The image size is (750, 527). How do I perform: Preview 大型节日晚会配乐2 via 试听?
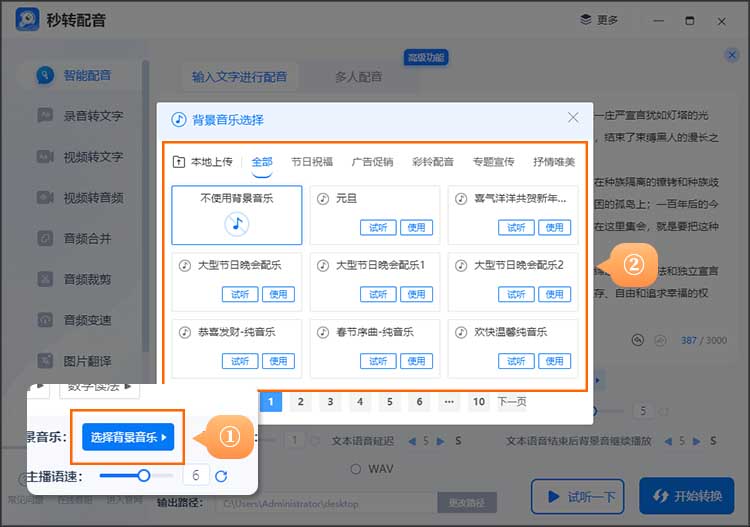point(516,295)
